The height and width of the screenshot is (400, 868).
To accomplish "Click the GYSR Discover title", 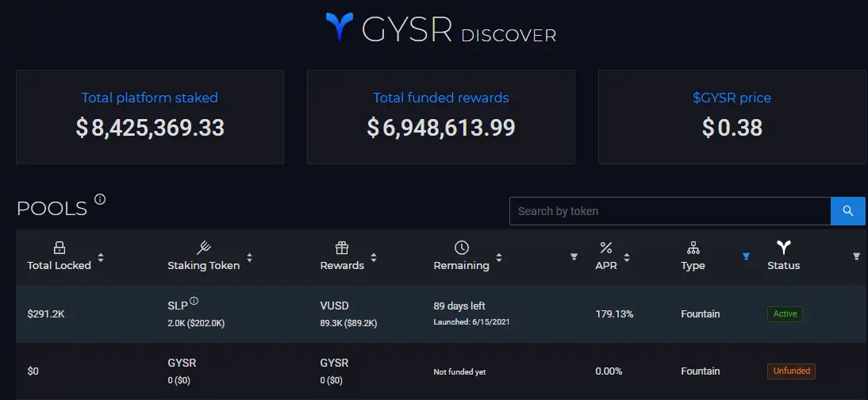I will tap(459, 30).
